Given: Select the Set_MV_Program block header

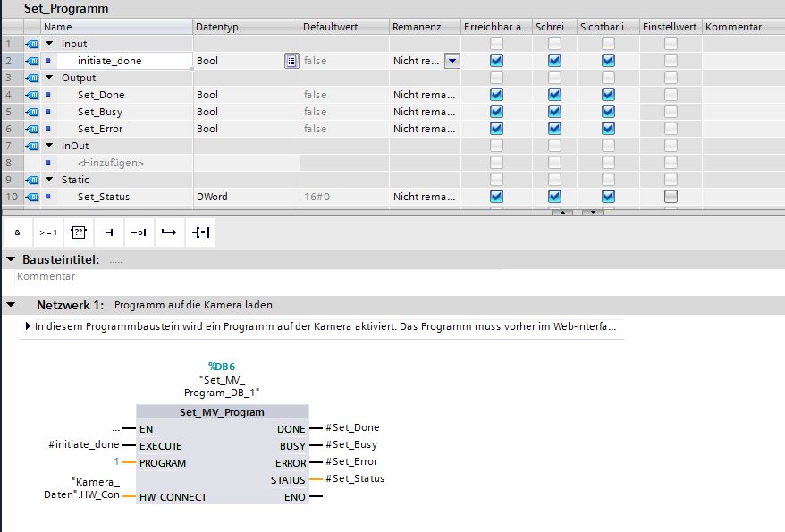Looking at the screenshot, I should [222, 412].
